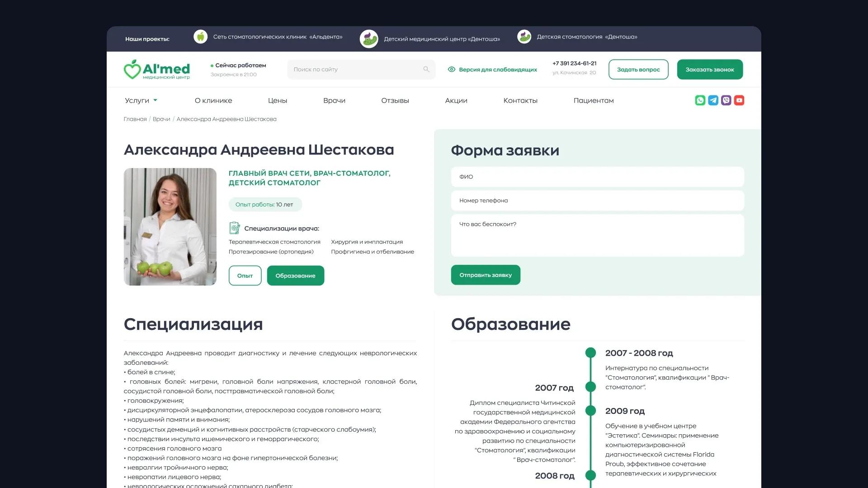Viewport: 868px width, 488px height.
Task: Click the 2007 год timeline marker dot
Action: coord(590,388)
